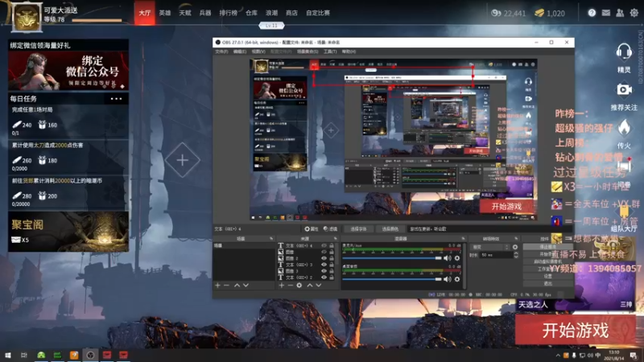
Task: Open the 绑定微信公众号 banner
Action: click(x=68, y=71)
